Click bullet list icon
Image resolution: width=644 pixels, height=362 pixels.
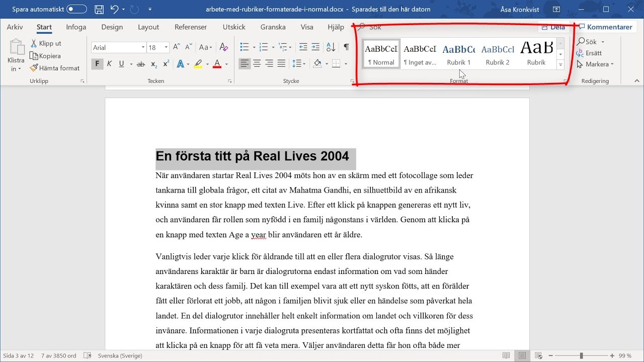(x=245, y=47)
